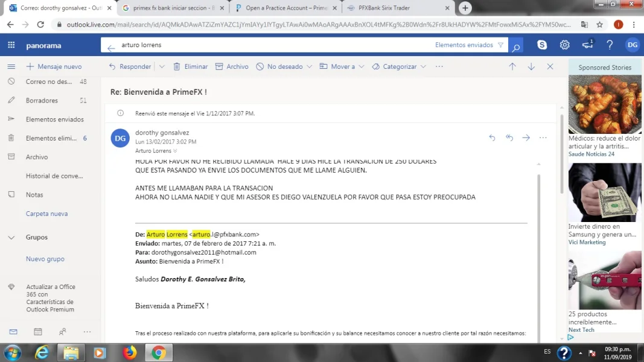Close the open message with X
The image size is (644, 362).
(x=550, y=66)
